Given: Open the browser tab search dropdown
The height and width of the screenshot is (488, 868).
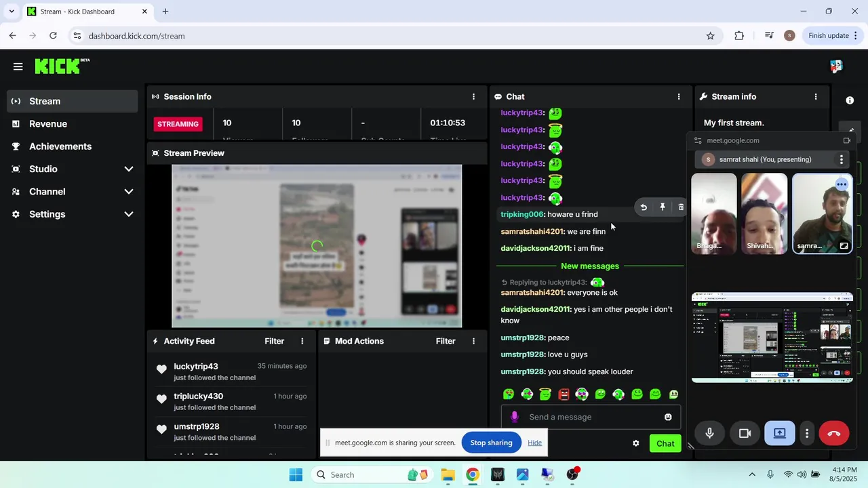Looking at the screenshot, I should 12,12.
